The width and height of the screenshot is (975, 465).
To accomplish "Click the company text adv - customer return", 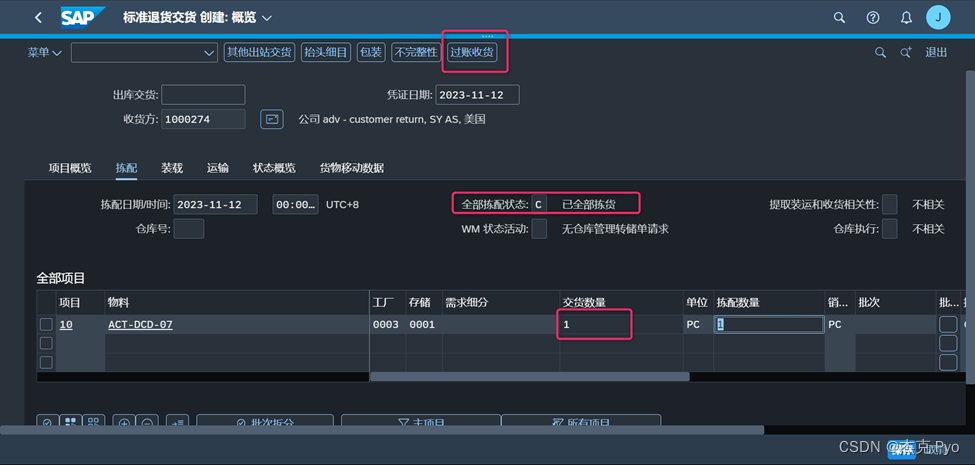I will (392, 119).
